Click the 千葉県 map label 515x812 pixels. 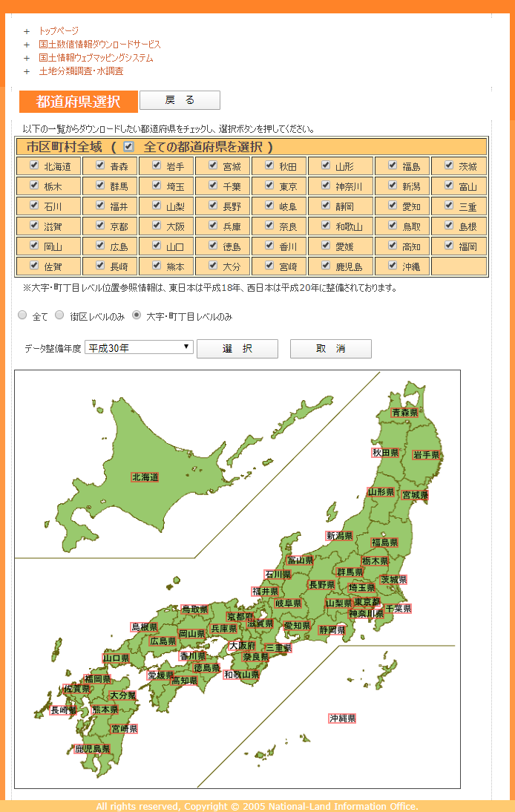(x=398, y=609)
